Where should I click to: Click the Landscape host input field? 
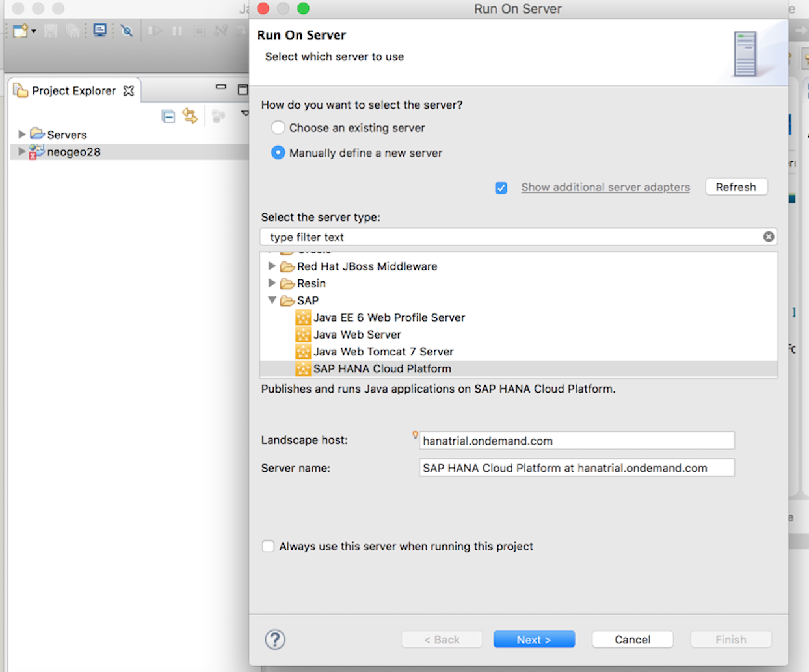(x=577, y=441)
